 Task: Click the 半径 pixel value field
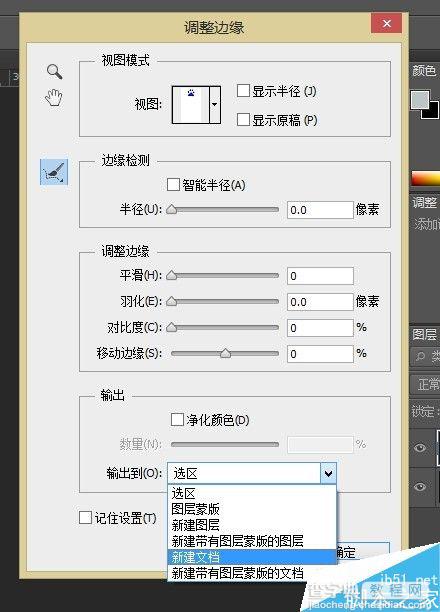pos(320,210)
